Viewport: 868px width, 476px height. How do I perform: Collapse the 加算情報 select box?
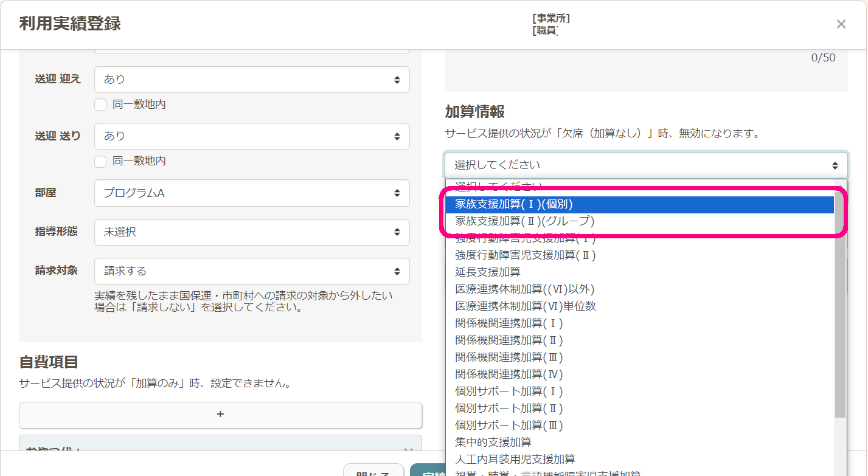[645, 165]
